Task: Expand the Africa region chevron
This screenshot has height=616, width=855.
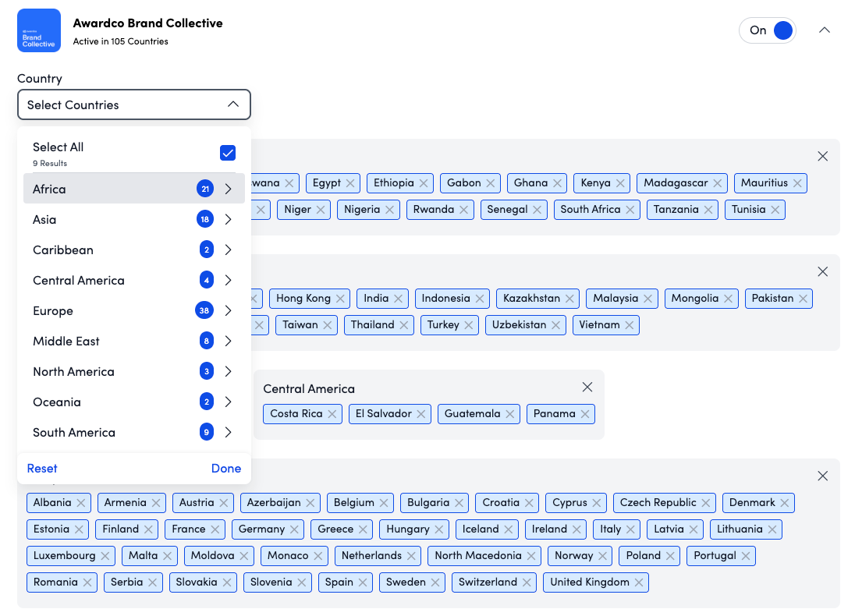Action: (229, 189)
